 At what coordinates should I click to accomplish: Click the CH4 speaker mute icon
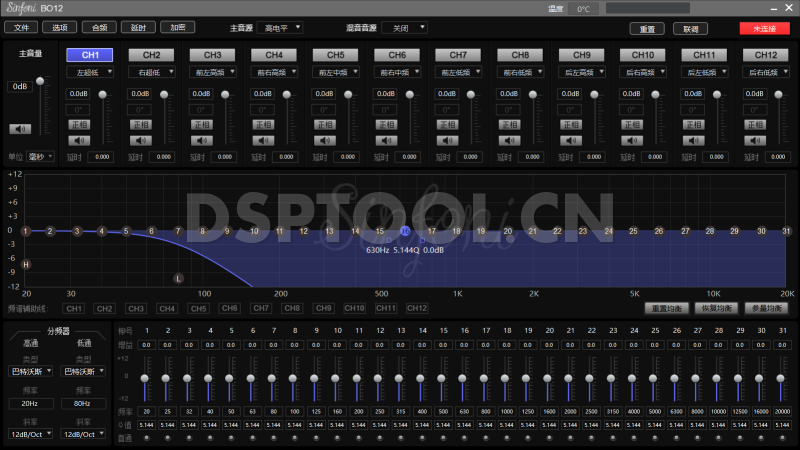263,141
